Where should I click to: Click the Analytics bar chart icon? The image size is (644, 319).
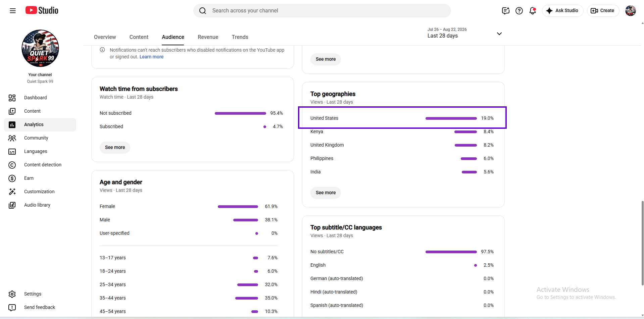click(x=12, y=124)
